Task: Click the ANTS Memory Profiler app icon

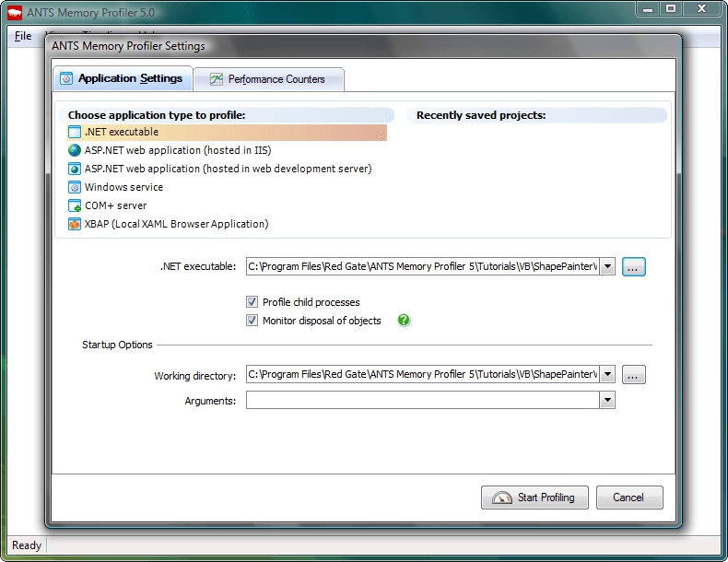Action: pos(15,13)
